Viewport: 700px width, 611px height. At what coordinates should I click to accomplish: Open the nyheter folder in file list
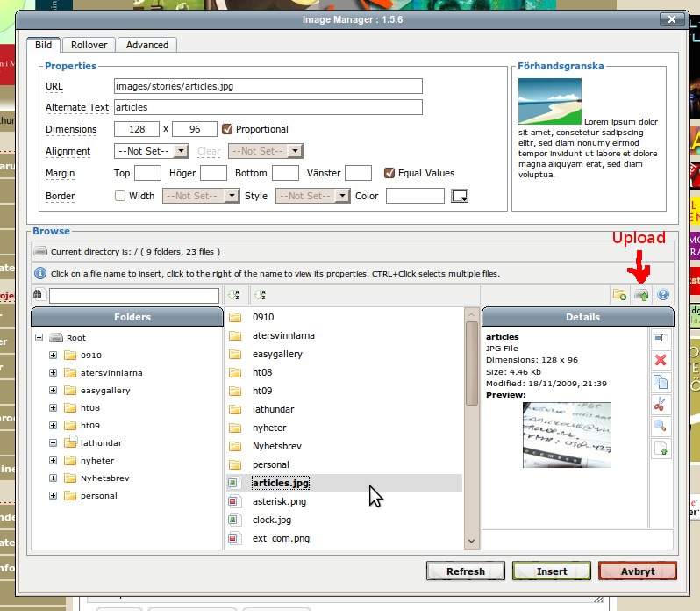coord(269,428)
